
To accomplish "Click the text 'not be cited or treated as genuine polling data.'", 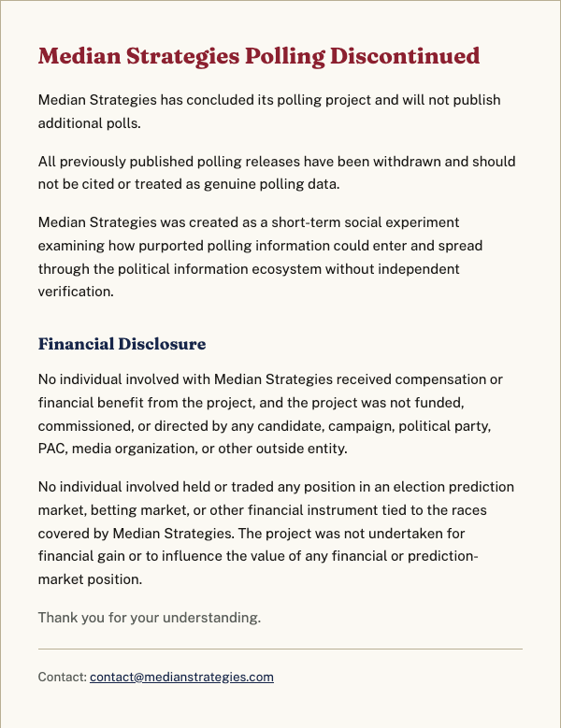I will [189, 184].
